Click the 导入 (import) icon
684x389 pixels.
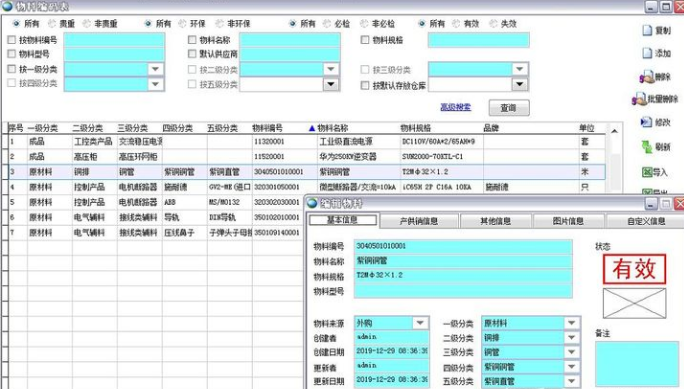click(646, 172)
